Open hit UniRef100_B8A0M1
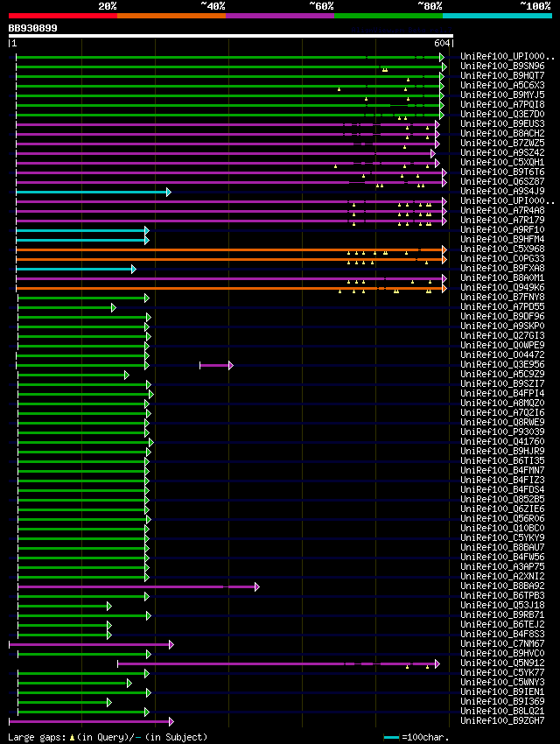Image resolution: width=560 pixels, height=744 pixels. [502, 277]
